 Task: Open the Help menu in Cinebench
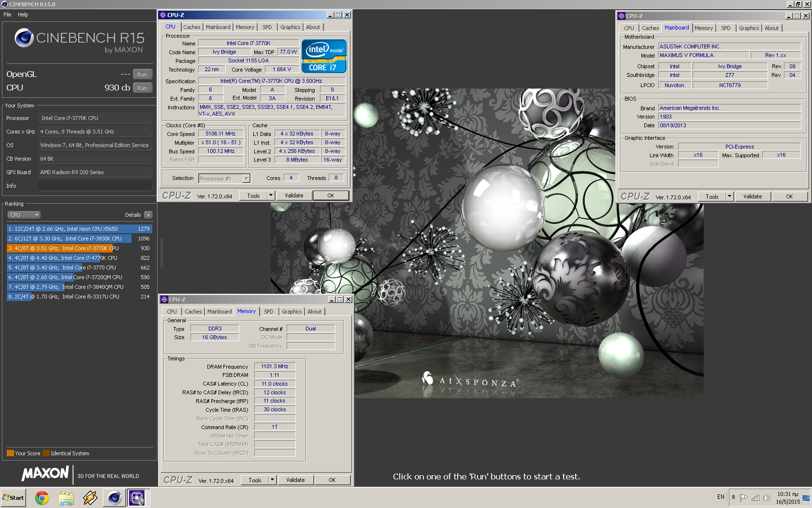[23, 15]
